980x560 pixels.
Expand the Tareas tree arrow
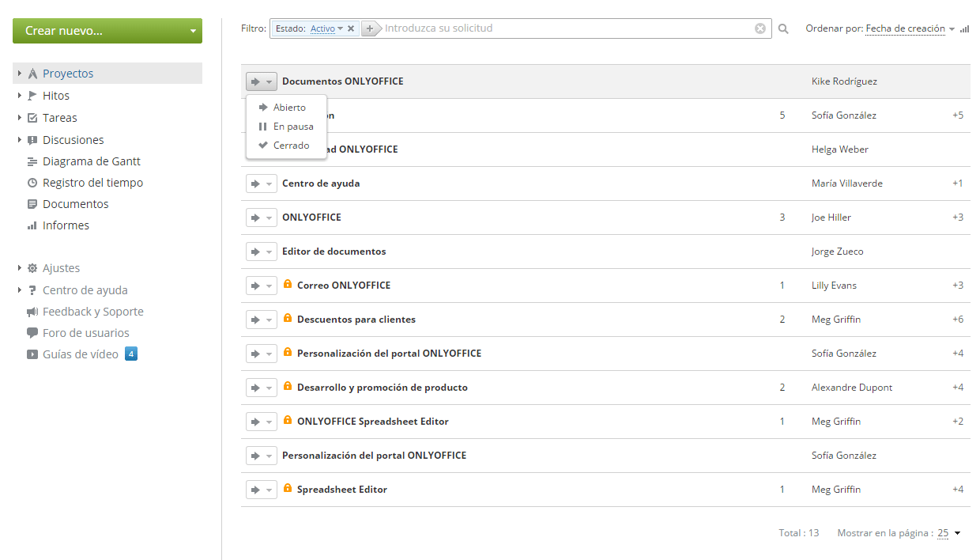coord(19,118)
